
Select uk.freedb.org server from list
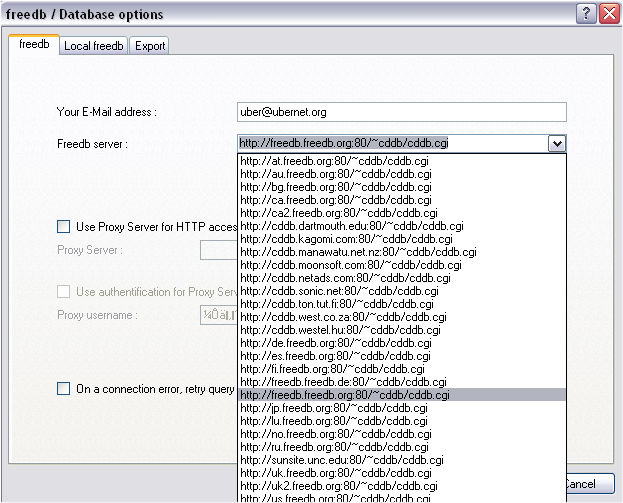coord(336,473)
